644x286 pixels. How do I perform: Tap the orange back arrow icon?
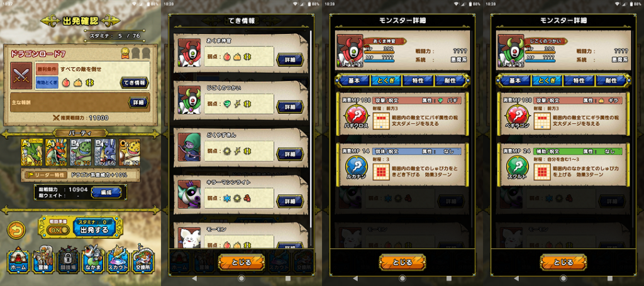point(16,230)
